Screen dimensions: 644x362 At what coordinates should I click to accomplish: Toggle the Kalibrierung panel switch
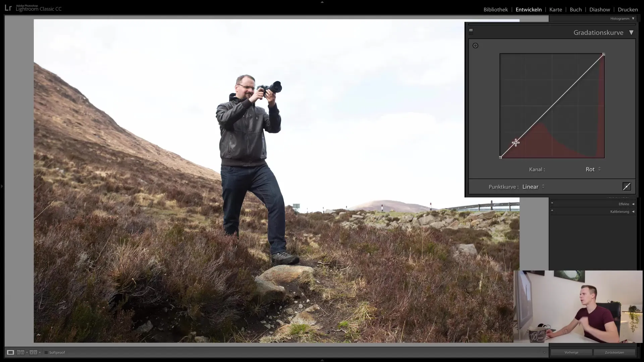(552, 210)
